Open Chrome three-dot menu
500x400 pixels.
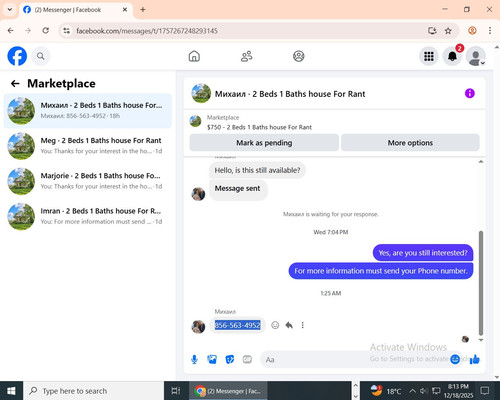pyautogui.click(x=490, y=31)
